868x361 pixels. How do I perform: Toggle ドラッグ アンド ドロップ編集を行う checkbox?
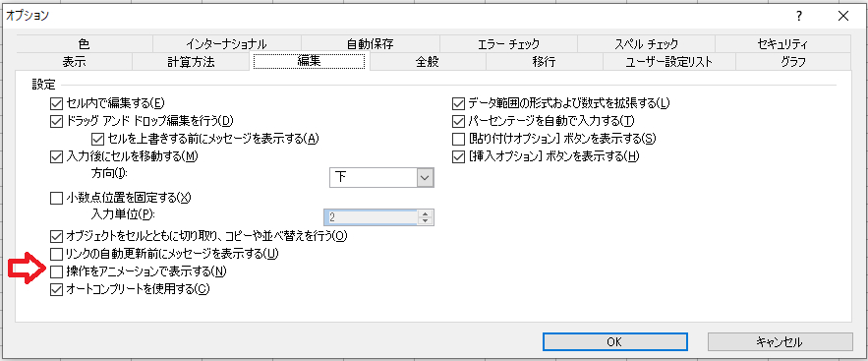[56, 121]
